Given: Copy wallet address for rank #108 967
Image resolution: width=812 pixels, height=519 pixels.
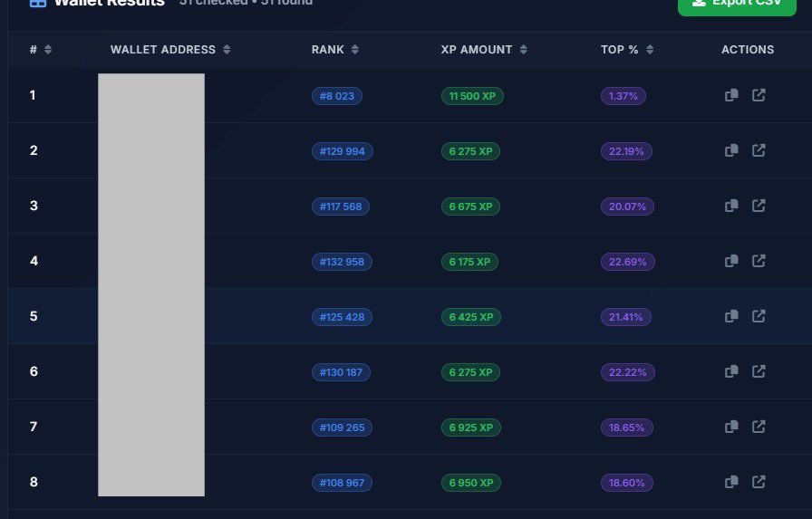Looking at the screenshot, I should click(x=731, y=482).
